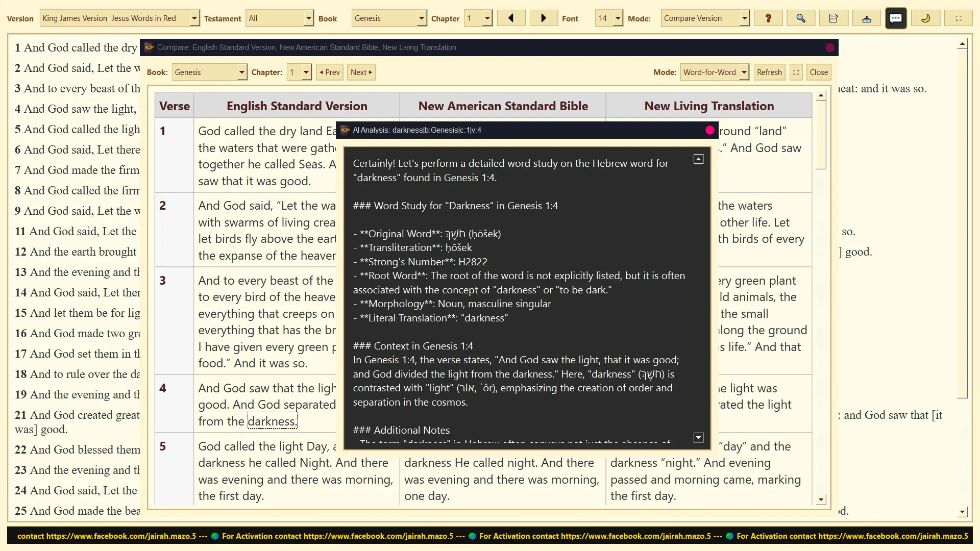Click Morphology Noun masculine singular line
This screenshot has width=980, height=551.
click(x=452, y=304)
